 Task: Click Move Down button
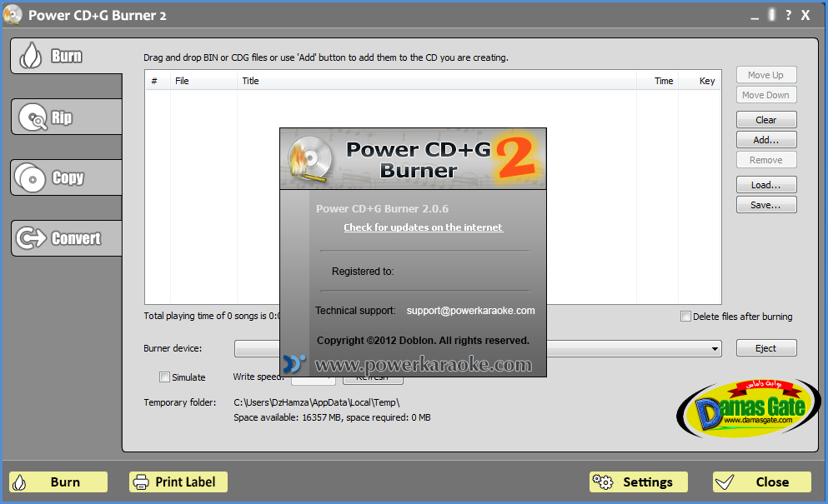[x=766, y=95]
